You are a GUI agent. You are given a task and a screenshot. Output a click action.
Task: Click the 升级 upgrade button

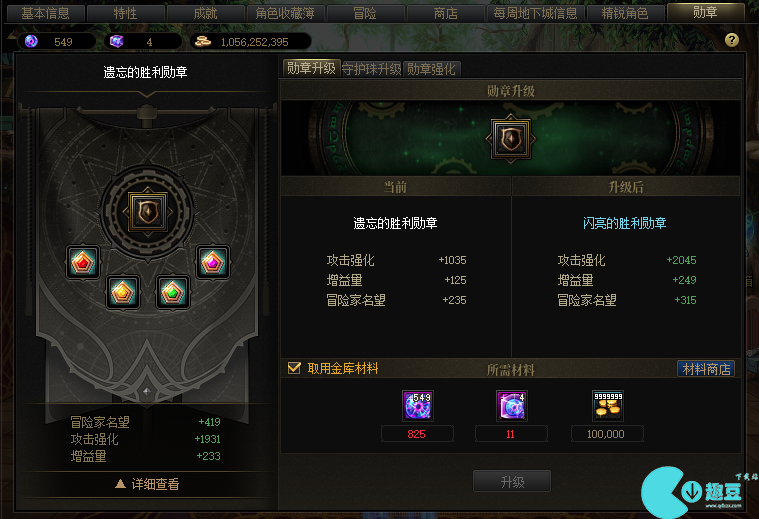pyautogui.click(x=512, y=482)
